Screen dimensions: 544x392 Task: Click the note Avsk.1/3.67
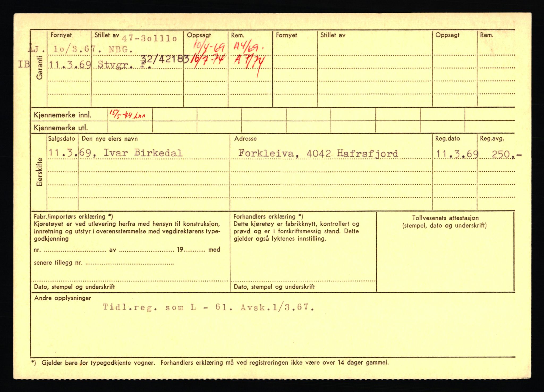(277, 307)
